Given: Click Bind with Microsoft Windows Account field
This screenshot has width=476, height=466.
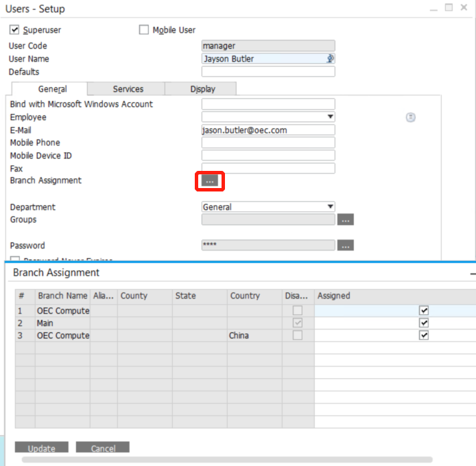Looking at the screenshot, I should pyautogui.click(x=268, y=104).
